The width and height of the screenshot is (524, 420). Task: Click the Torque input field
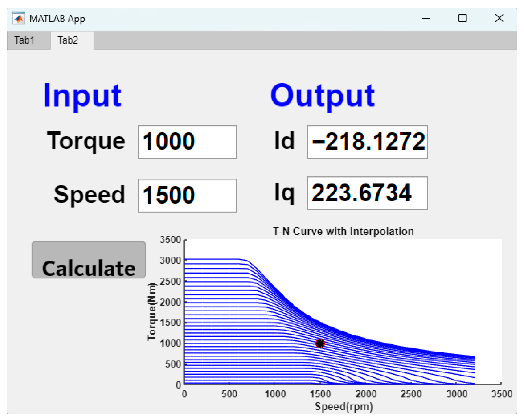point(187,142)
